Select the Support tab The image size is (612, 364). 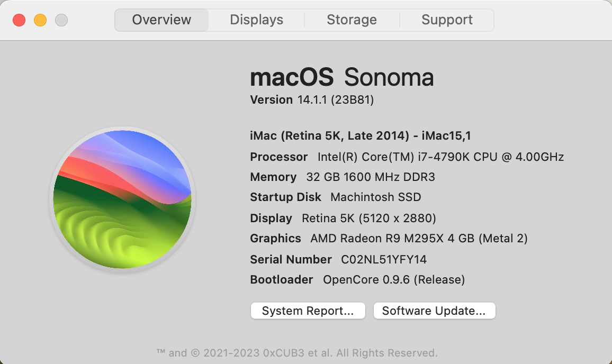447,20
